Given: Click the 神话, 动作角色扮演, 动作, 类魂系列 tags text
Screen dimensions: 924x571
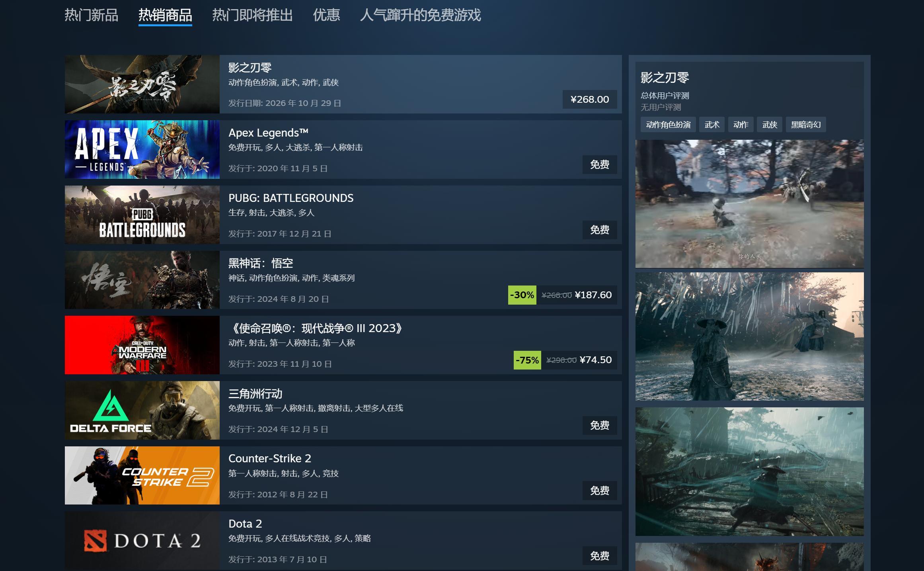Looking at the screenshot, I should tap(291, 278).
